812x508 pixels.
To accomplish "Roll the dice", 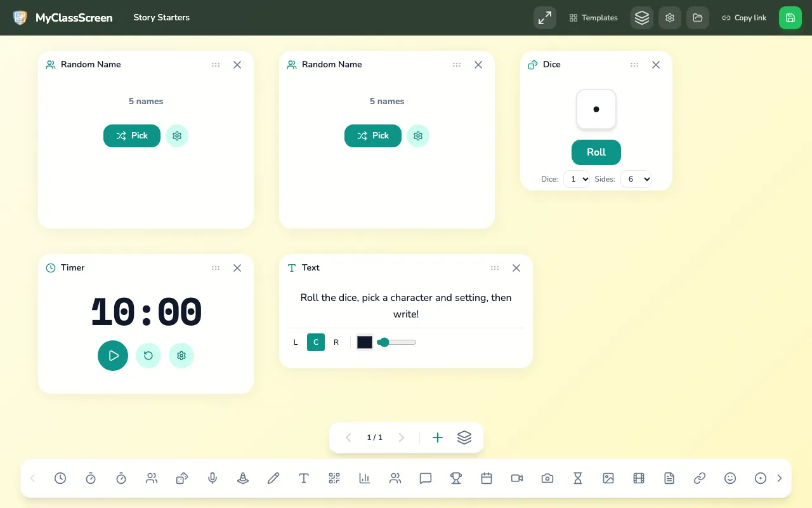I will point(596,152).
